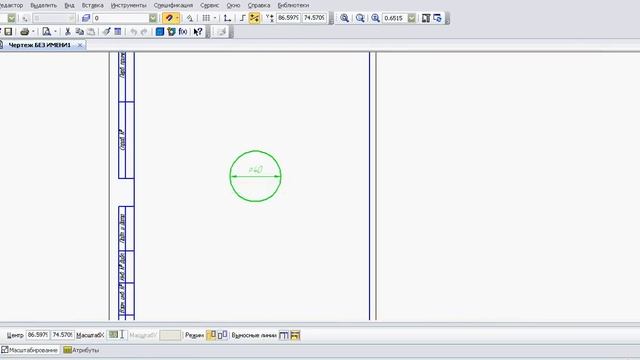This screenshot has width=640, height=360.
Task: Click the Центр X field in property bar
Action: click(x=38, y=335)
